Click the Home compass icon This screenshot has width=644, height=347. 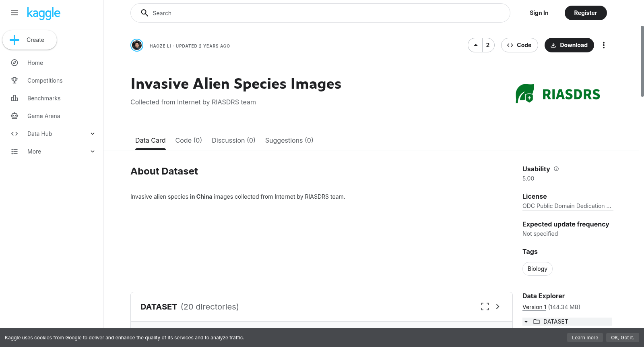[14, 63]
